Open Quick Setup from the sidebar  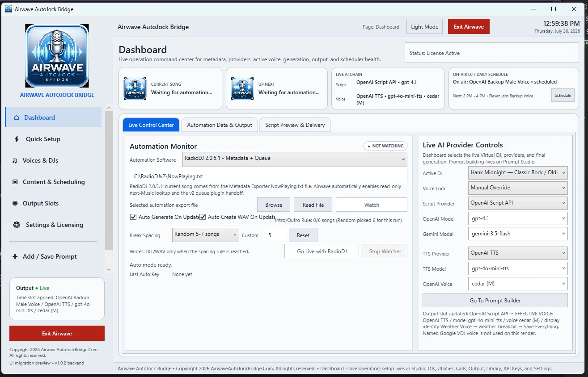pos(53,139)
